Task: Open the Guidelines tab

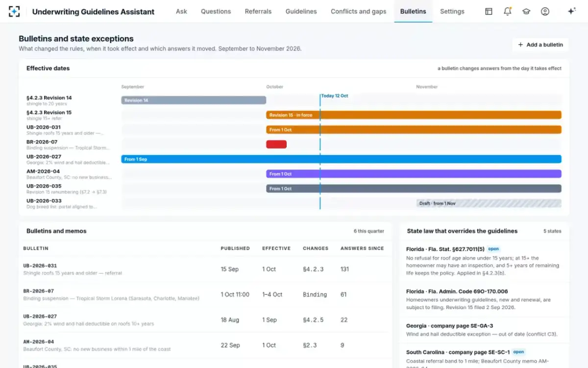Action: (x=301, y=11)
